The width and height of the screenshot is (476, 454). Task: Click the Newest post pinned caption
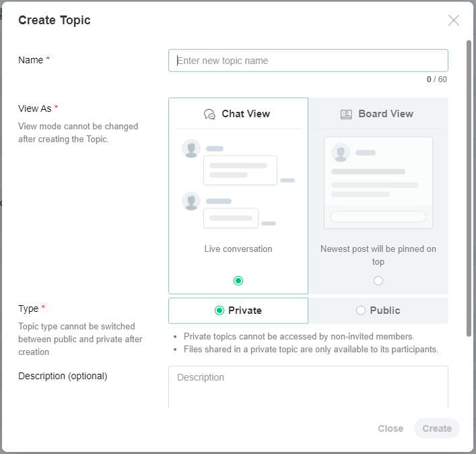tap(378, 255)
